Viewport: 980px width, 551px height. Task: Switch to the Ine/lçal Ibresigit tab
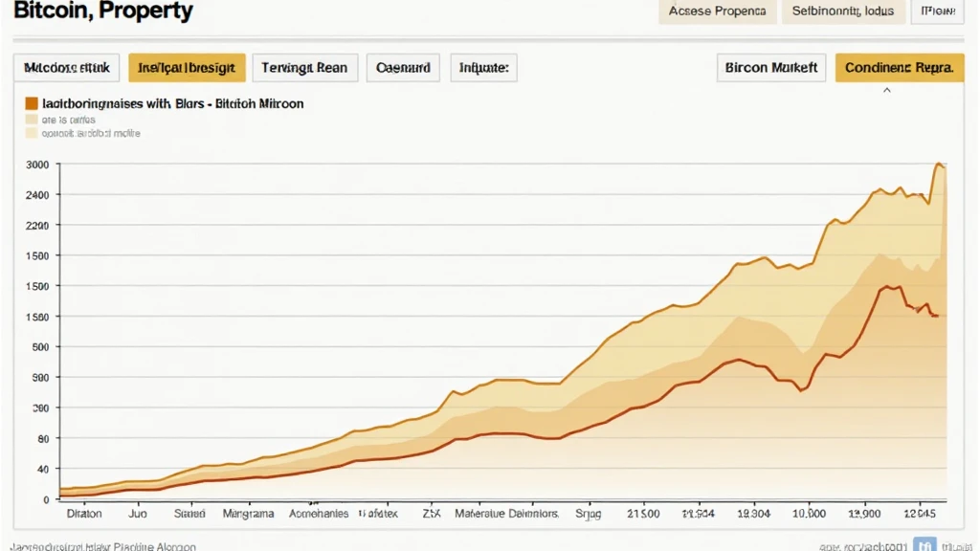click(x=187, y=68)
